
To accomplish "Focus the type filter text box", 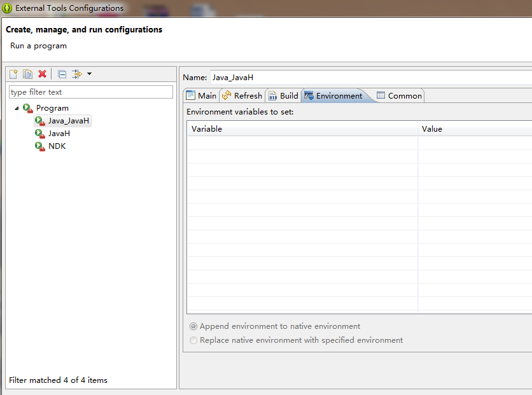I will (x=91, y=92).
